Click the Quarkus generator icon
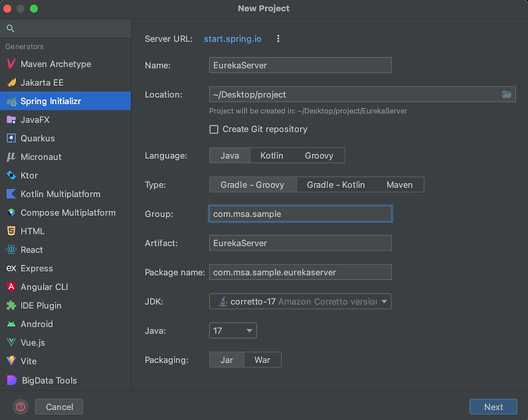This screenshot has height=420, width=528. [x=11, y=139]
